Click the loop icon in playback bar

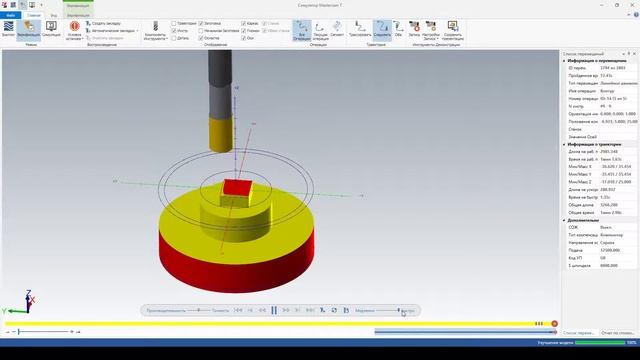point(334,311)
